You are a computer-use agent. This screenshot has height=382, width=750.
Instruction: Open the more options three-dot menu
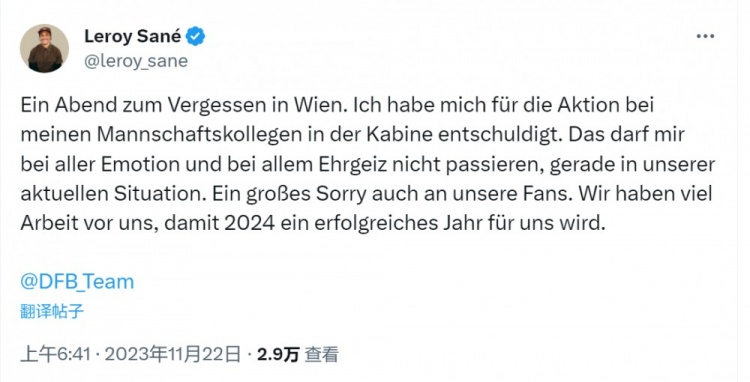705,36
